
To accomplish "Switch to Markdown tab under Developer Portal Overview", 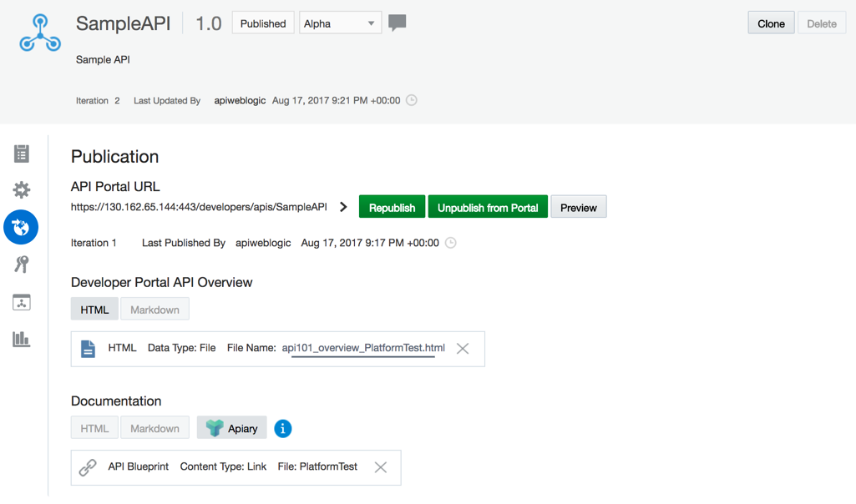I will tap(154, 310).
